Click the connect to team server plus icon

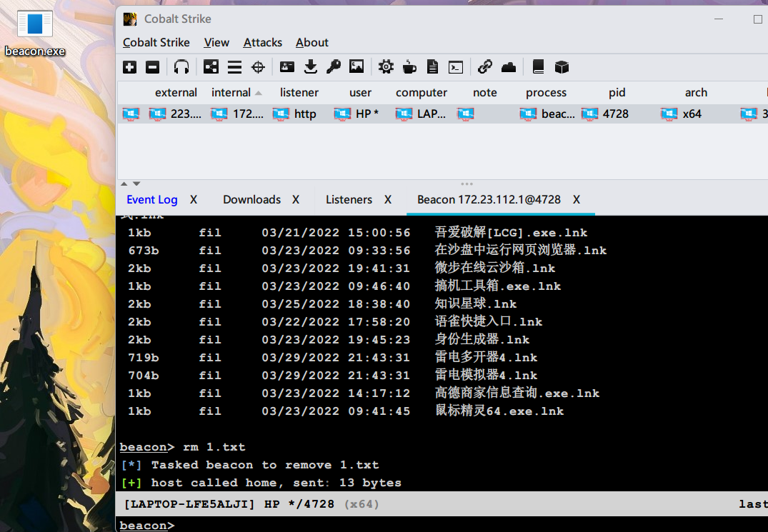[130, 67]
